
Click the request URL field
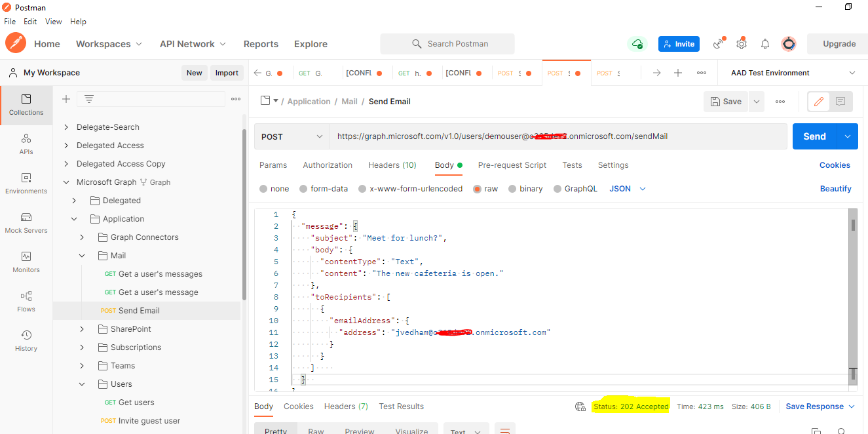(x=558, y=136)
